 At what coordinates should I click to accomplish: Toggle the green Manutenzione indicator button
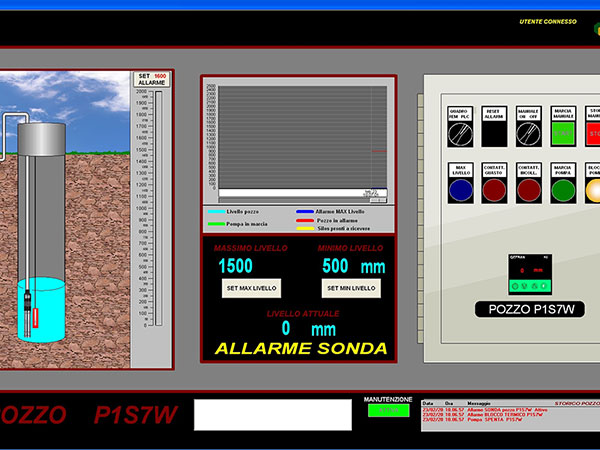point(388,410)
